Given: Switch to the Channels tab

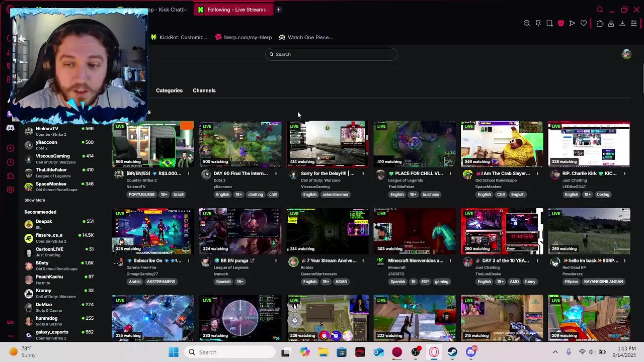Looking at the screenshot, I should point(204,90).
